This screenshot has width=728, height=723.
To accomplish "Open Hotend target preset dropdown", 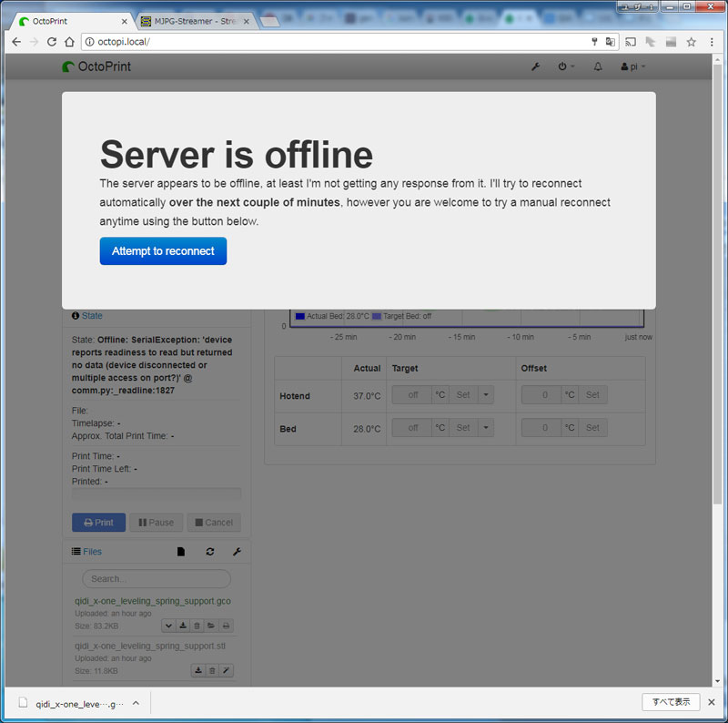I will [486, 395].
